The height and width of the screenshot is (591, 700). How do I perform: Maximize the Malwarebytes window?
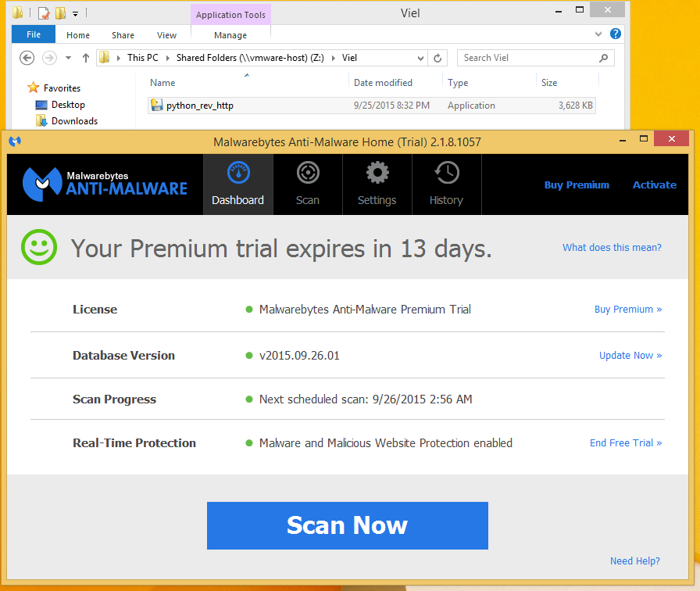tap(643, 138)
